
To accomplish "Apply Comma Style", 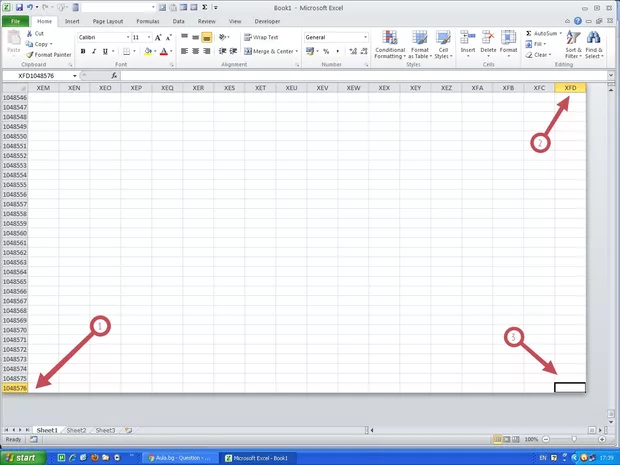I will pyautogui.click(x=337, y=51).
